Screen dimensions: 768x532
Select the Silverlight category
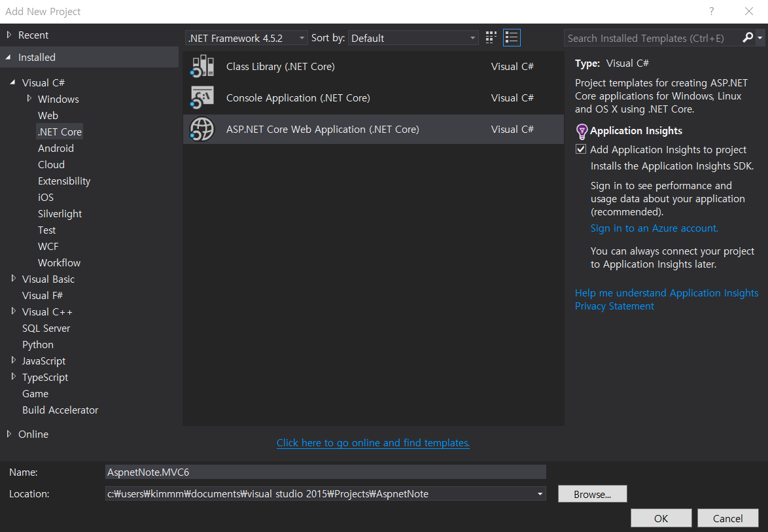tap(60, 214)
